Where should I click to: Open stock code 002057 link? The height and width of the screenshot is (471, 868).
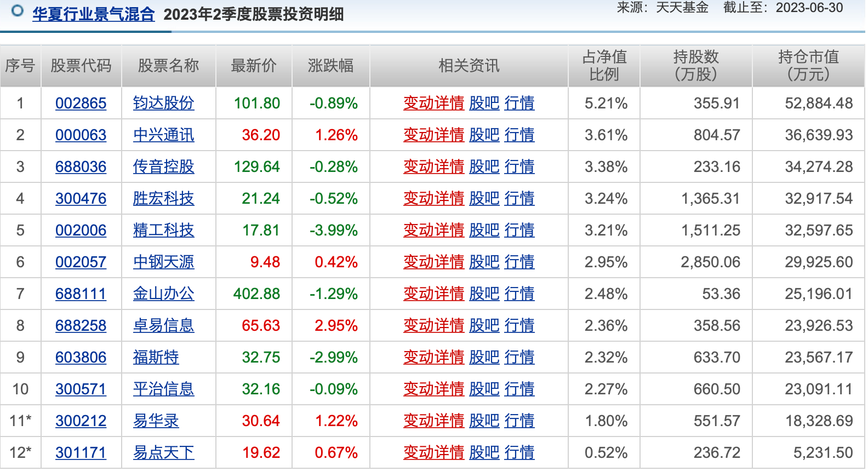pyautogui.click(x=81, y=262)
